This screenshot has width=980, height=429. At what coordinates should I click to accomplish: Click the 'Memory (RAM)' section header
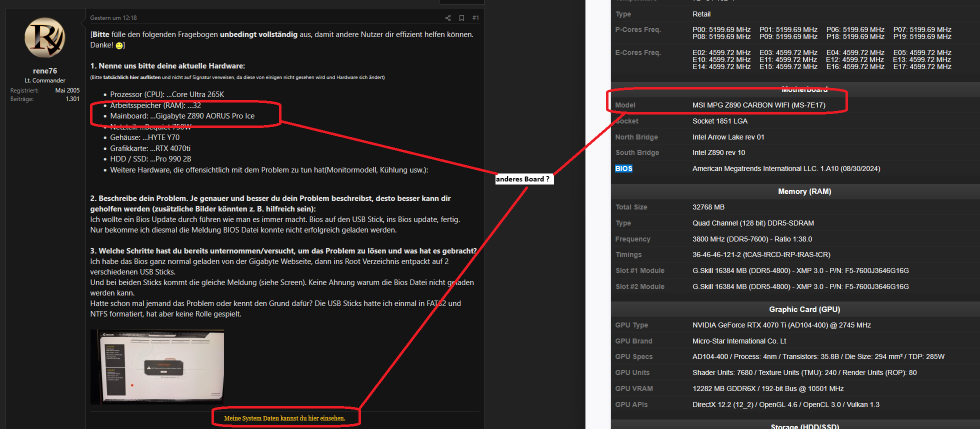tap(804, 191)
